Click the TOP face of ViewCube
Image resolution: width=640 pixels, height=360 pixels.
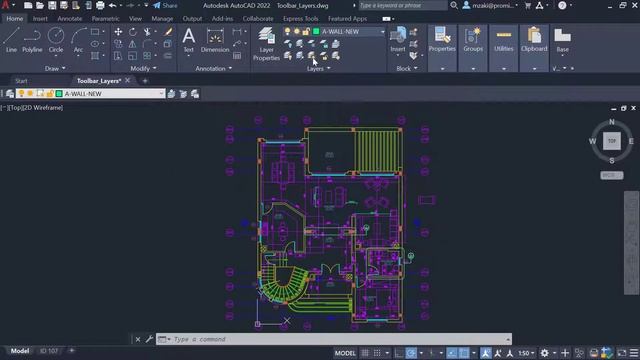tap(611, 141)
